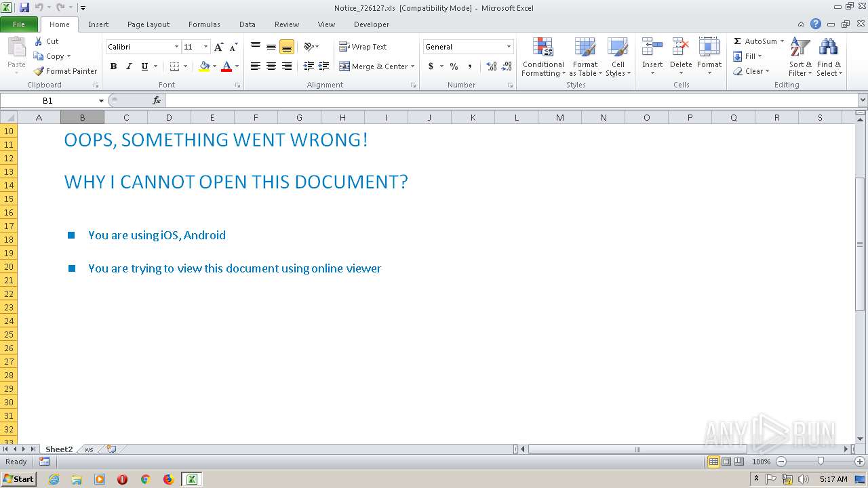Screen dimensions: 868x488
Task: Click the Paste clipboard icon
Action: [16, 47]
